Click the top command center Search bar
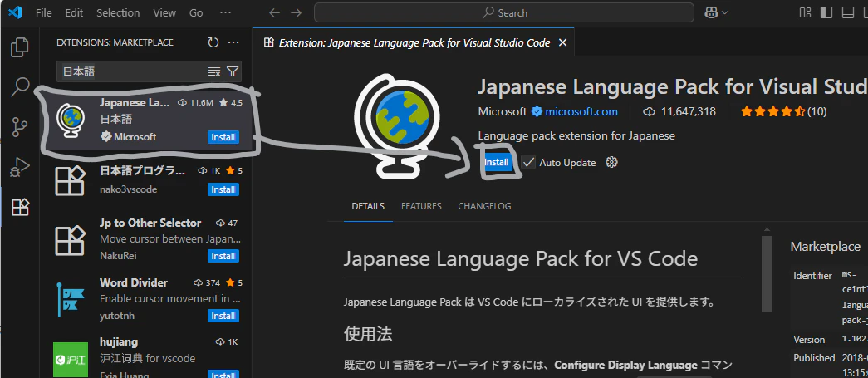Image resolution: width=868 pixels, height=378 pixels. coord(503,12)
